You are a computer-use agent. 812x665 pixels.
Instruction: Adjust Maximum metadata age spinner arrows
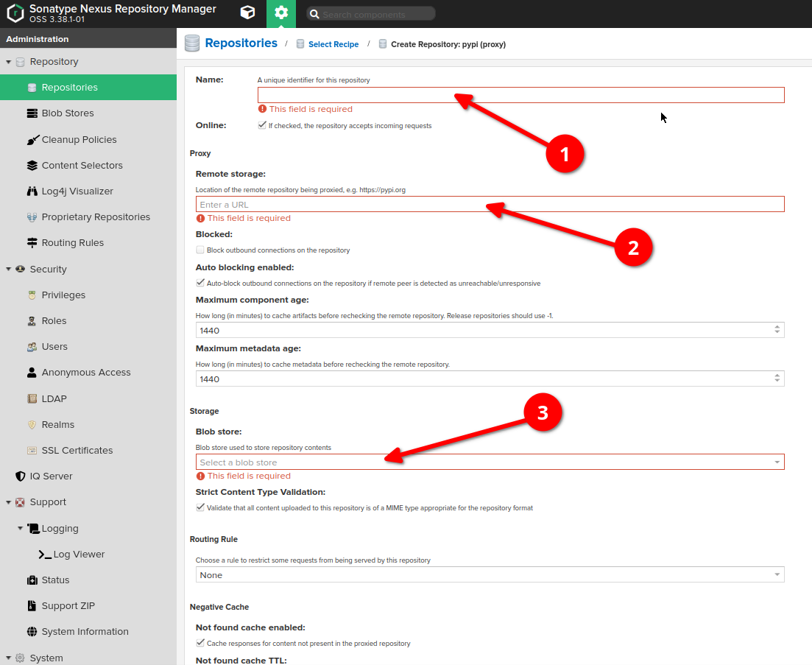(777, 378)
